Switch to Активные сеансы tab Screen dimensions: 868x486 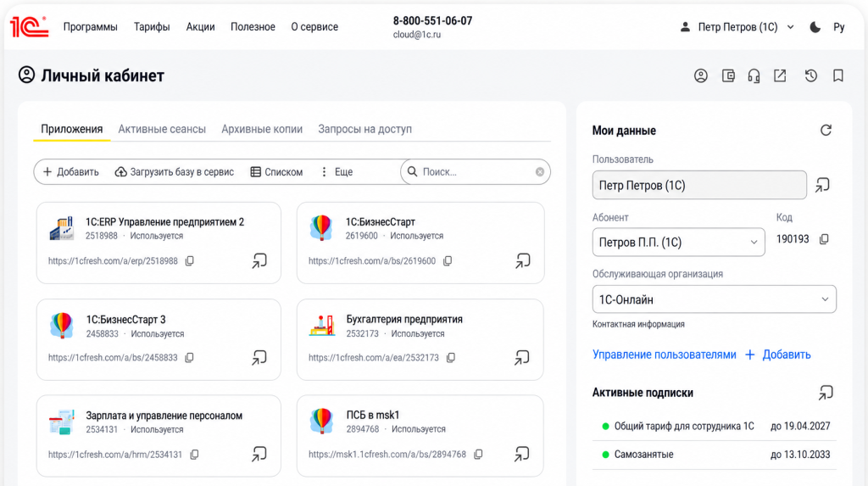point(162,129)
